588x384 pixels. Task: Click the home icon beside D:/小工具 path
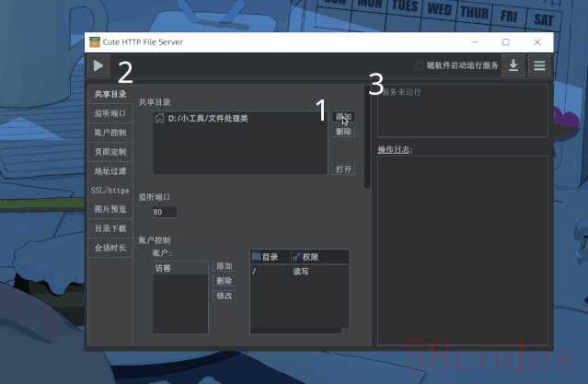160,118
